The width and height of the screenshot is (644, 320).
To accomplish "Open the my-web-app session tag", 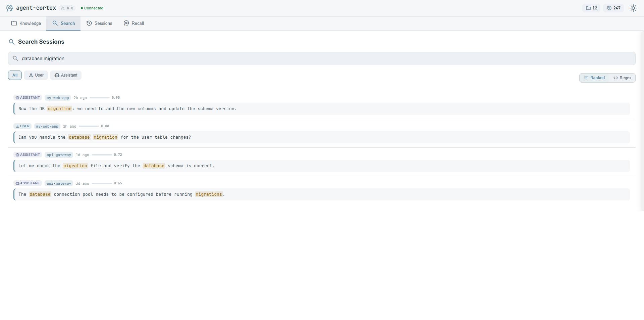I will point(57,98).
